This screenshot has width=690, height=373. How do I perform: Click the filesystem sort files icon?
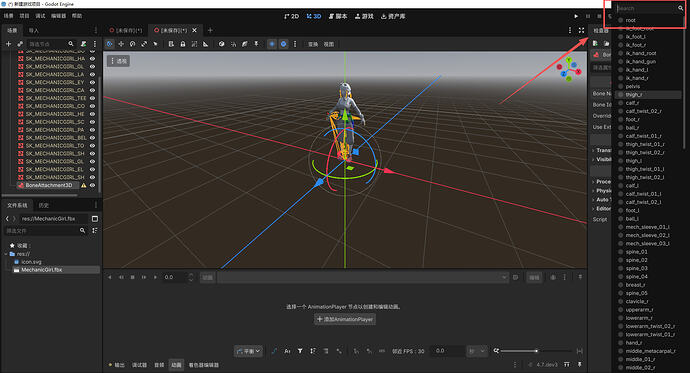tap(95, 230)
